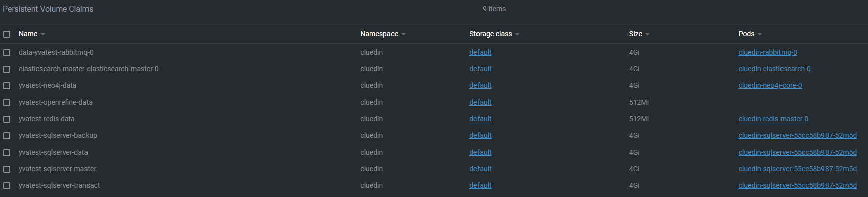
Task: Sort by Storage class column arrow
Action: point(517,34)
